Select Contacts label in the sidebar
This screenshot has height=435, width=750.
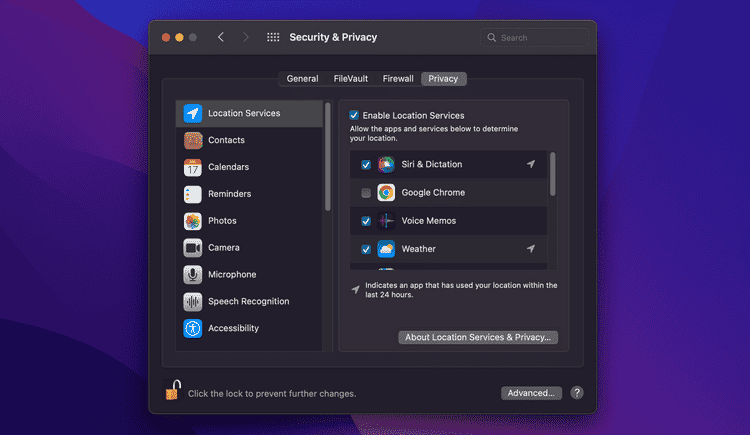[226, 140]
